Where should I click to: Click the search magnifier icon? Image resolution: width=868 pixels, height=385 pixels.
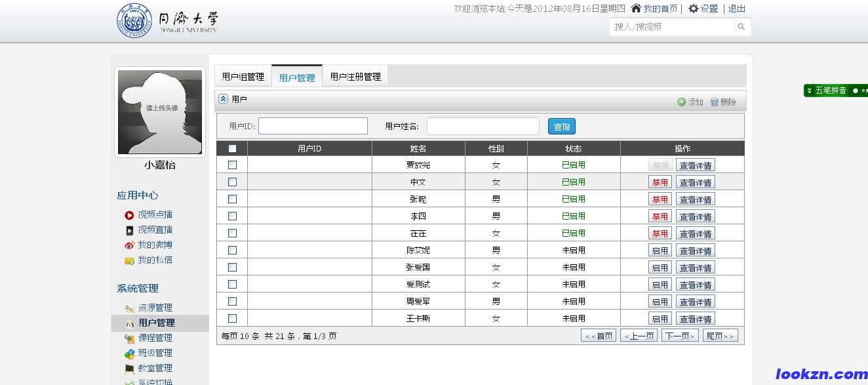click(x=741, y=27)
